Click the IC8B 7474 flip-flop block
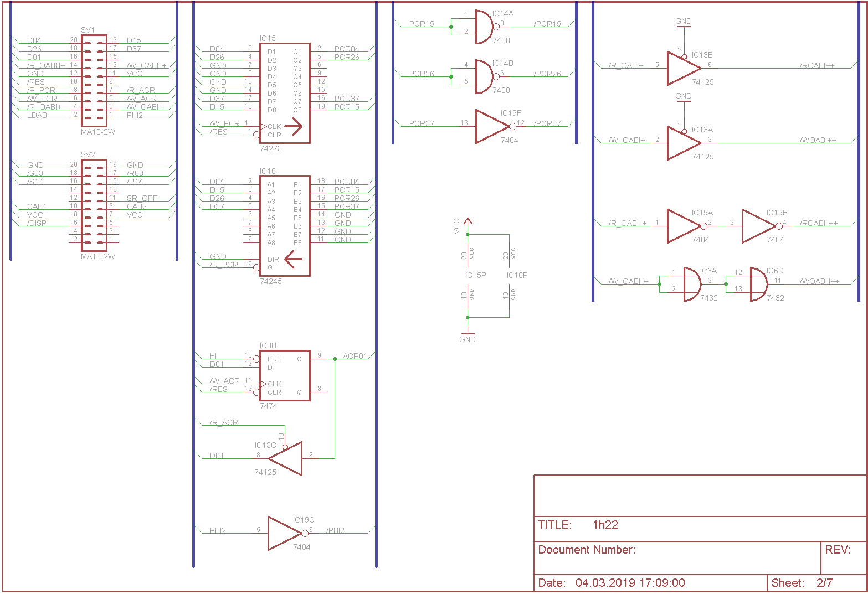Image resolution: width=868 pixels, height=594 pixels. point(285,375)
